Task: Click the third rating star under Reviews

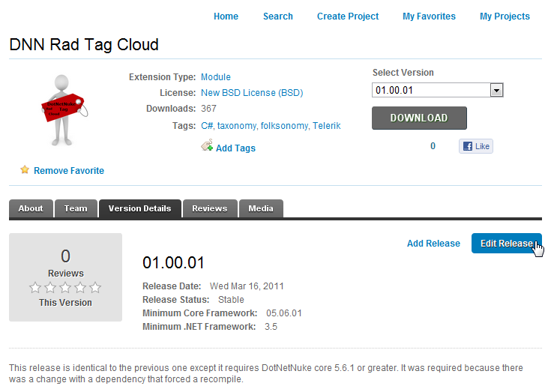Action: (x=65, y=288)
